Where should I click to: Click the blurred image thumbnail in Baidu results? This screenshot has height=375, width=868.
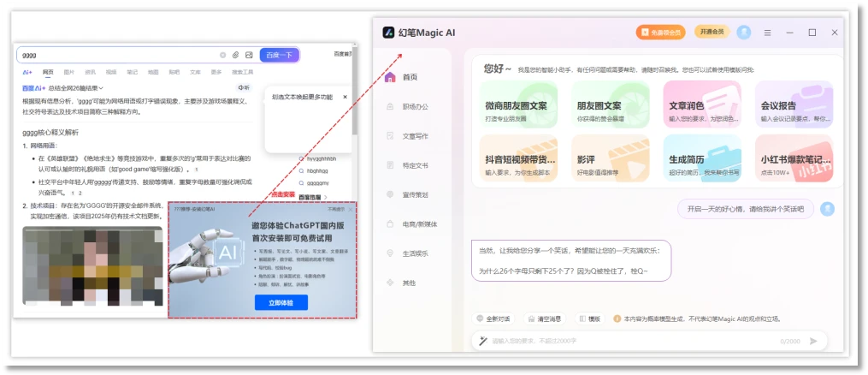click(92, 266)
